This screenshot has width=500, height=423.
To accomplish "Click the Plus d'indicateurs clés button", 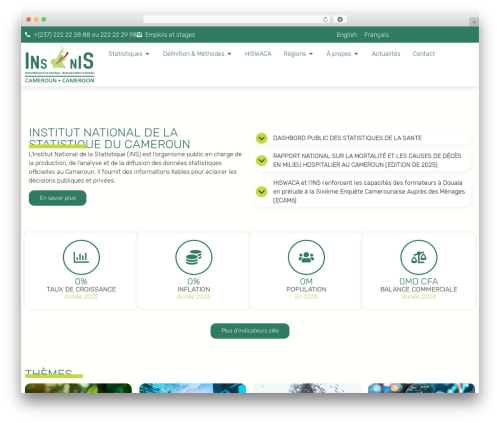I will tap(250, 331).
